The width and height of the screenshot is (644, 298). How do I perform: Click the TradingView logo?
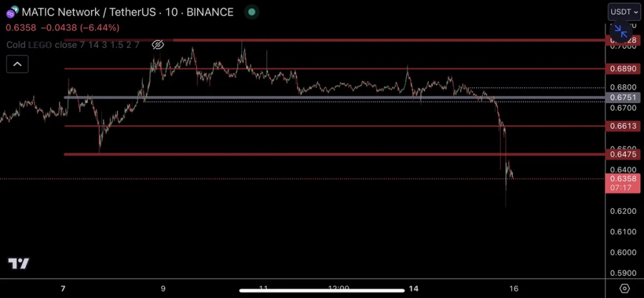[18, 263]
